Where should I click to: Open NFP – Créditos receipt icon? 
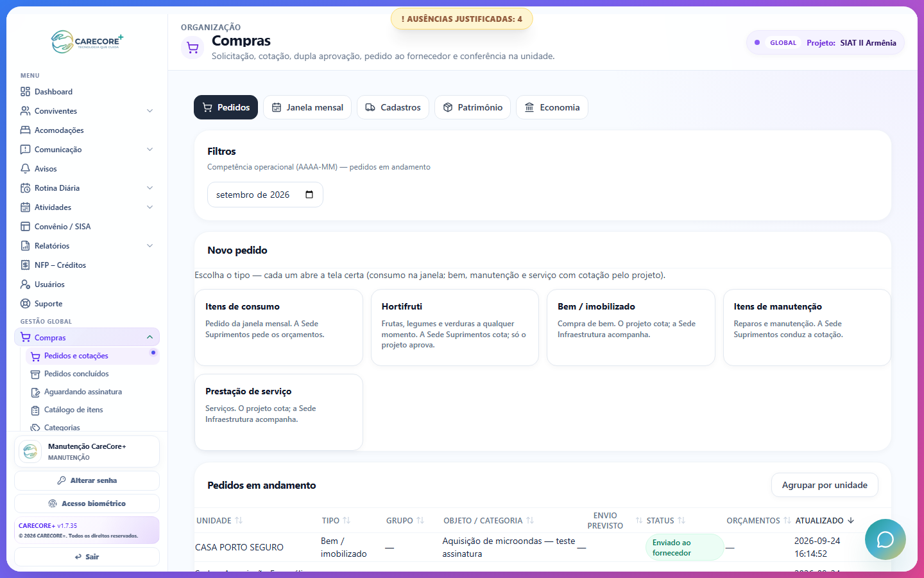click(25, 265)
